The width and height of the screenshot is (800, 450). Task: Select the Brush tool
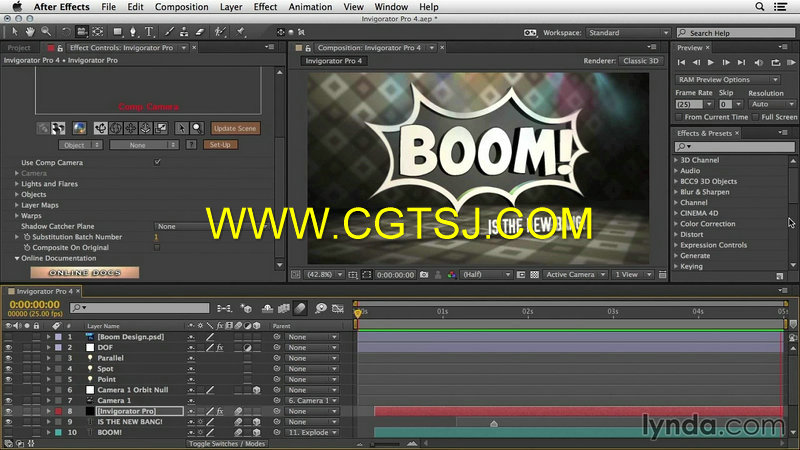click(x=169, y=32)
